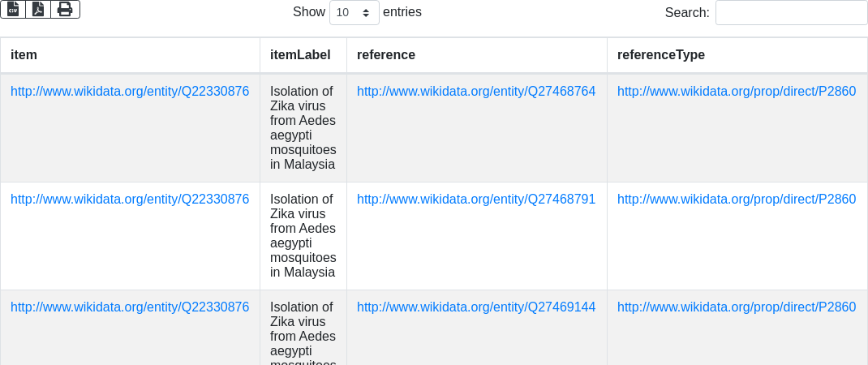Open reference link Q27468764

[x=476, y=92]
